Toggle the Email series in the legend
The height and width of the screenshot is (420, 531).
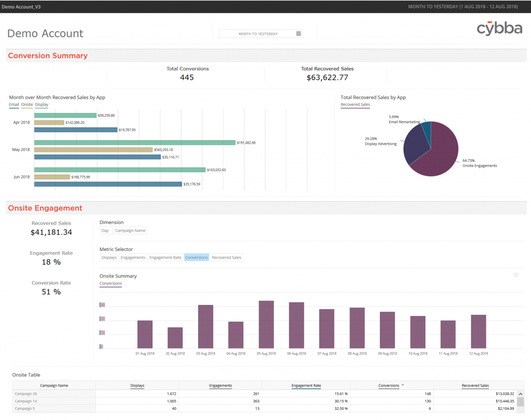pos(14,104)
